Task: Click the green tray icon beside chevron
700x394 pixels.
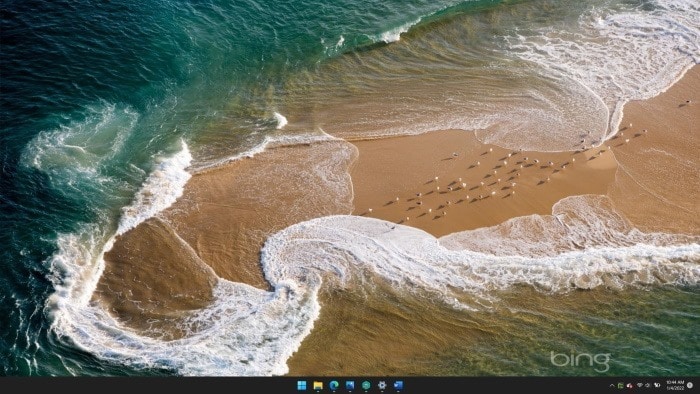Action: click(621, 386)
